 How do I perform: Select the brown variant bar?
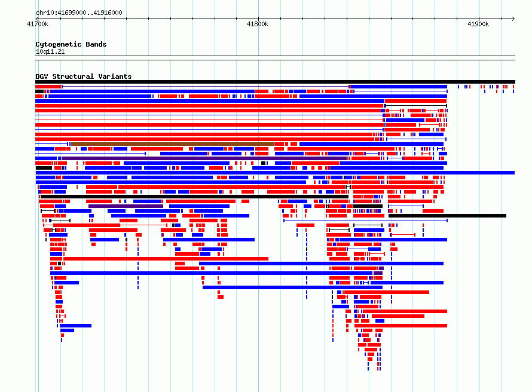(x=172, y=144)
